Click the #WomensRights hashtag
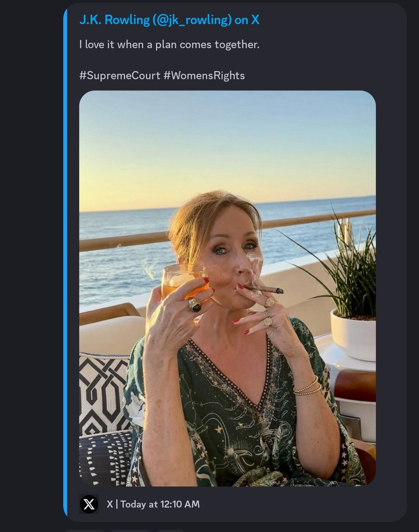Viewport: 419px width, 532px height. (204, 75)
